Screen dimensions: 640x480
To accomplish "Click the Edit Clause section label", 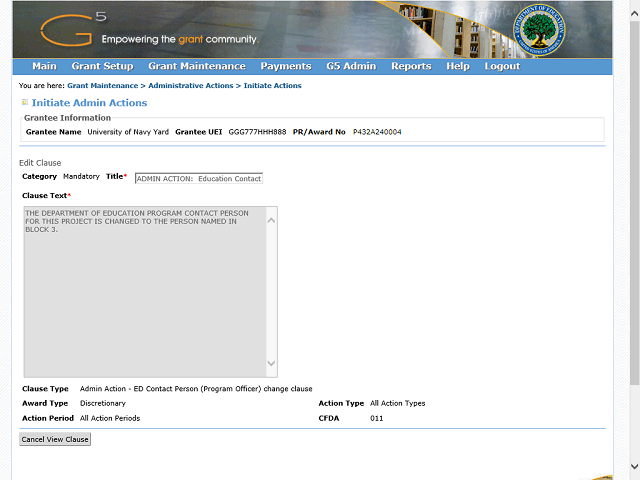I will [x=40, y=163].
